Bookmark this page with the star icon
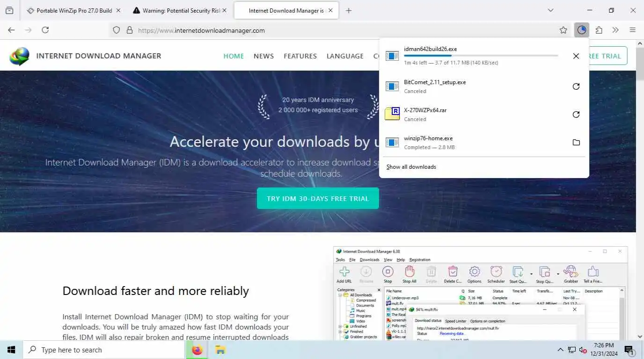Screen dimensions: 644x359 (563, 30)
